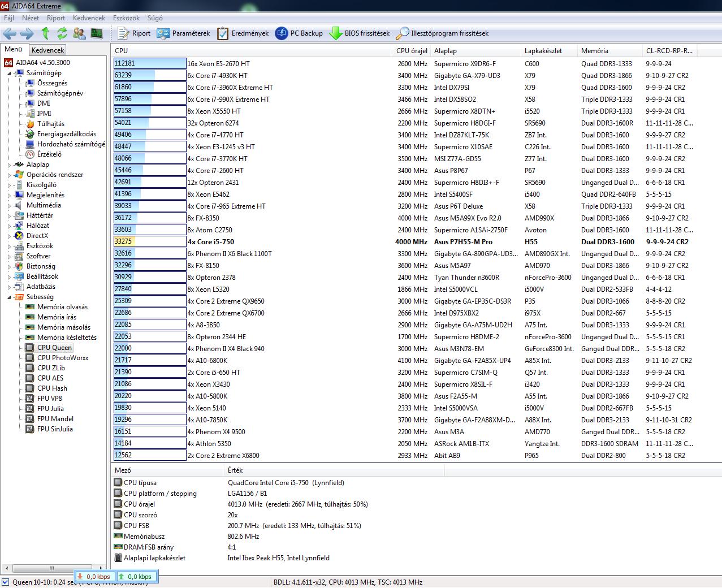Select the highlighted 4x Core i5-750 row
Viewport: 722px width, 588px height.
(x=416, y=242)
